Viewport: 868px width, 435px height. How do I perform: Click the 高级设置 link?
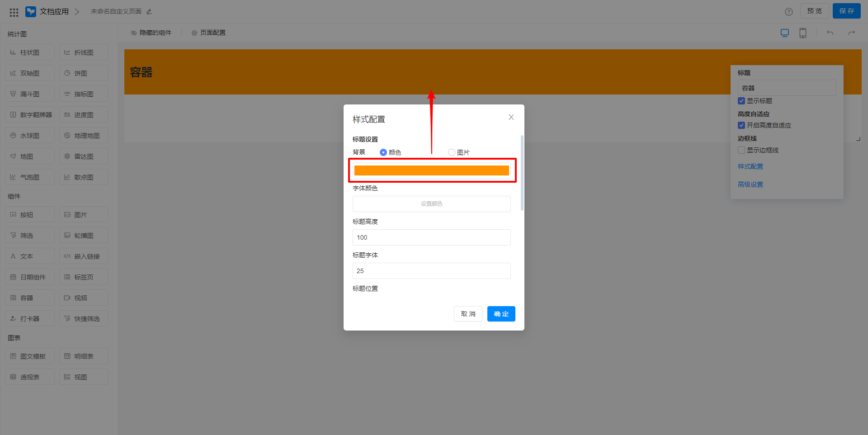[x=750, y=184]
